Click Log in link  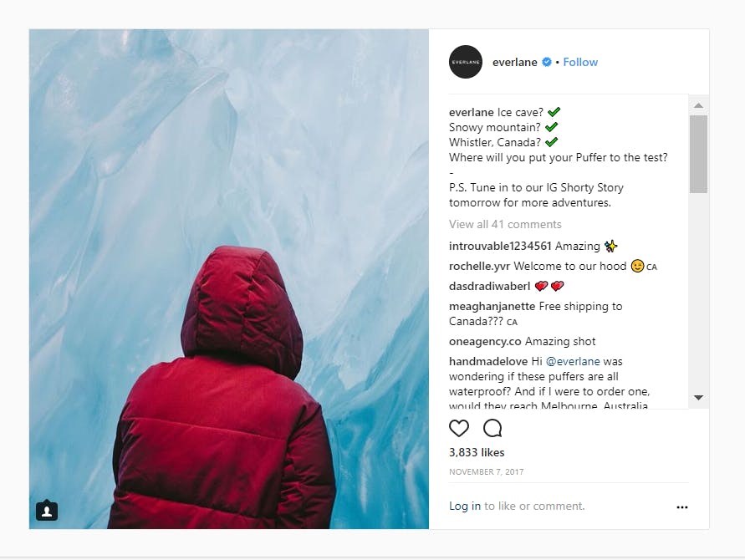point(465,506)
